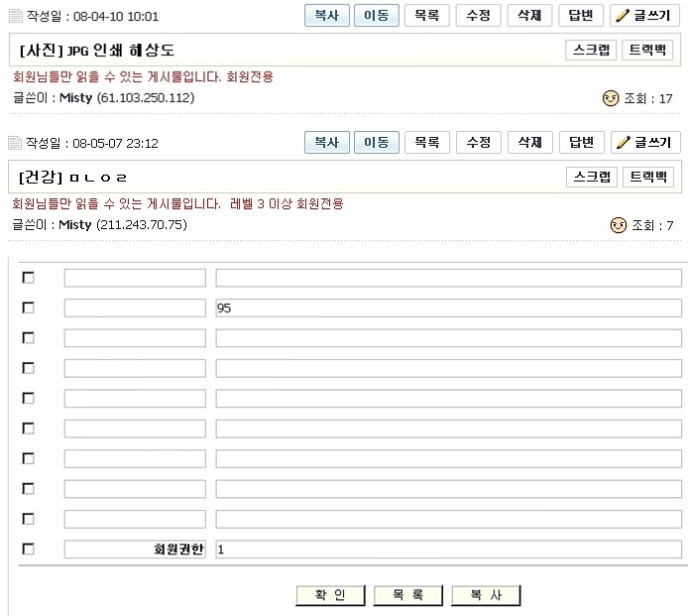Open 목록 for the 08-05-07 post
This screenshot has height=616, width=688.
click(x=427, y=142)
